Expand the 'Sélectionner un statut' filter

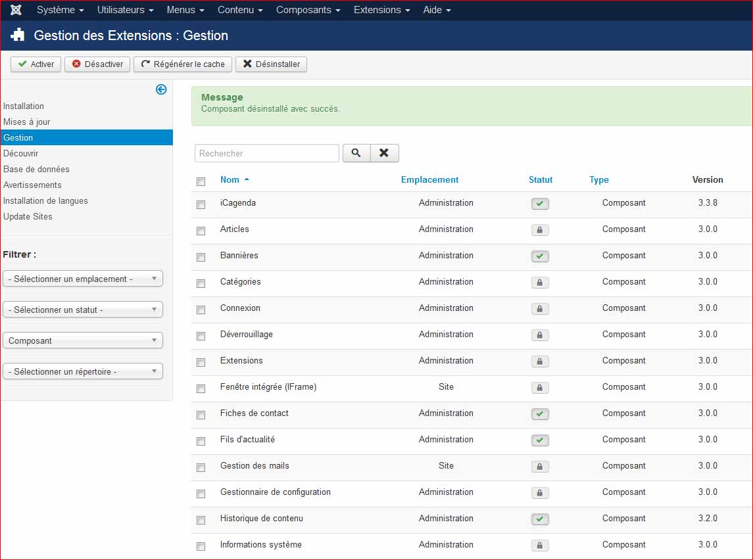(x=83, y=310)
